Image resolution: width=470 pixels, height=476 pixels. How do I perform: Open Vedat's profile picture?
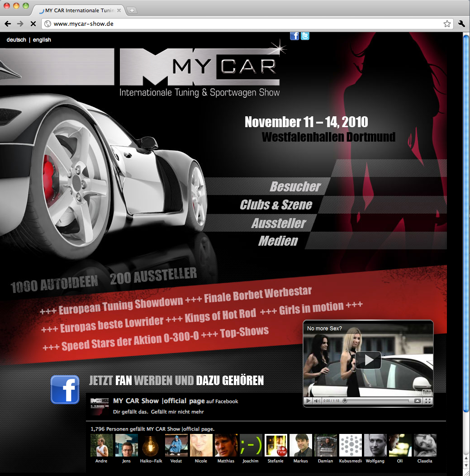click(176, 445)
